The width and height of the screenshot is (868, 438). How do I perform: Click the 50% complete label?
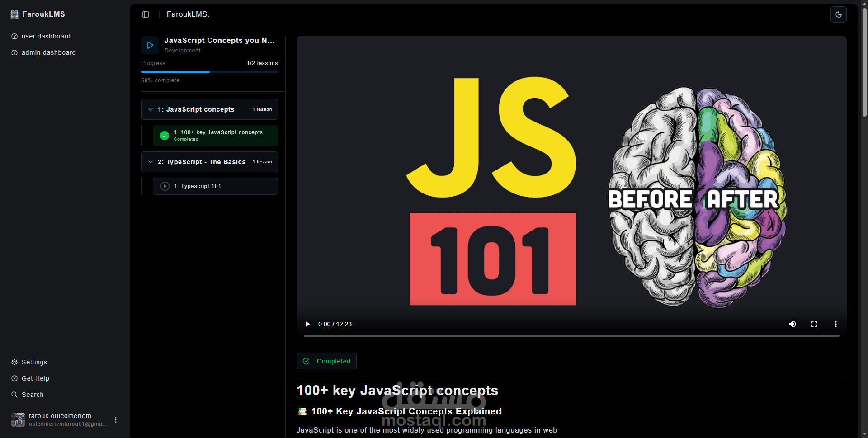160,80
